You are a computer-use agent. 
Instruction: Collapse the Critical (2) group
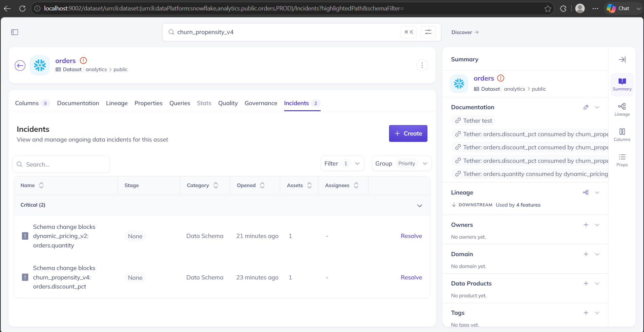pyautogui.click(x=420, y=206)
